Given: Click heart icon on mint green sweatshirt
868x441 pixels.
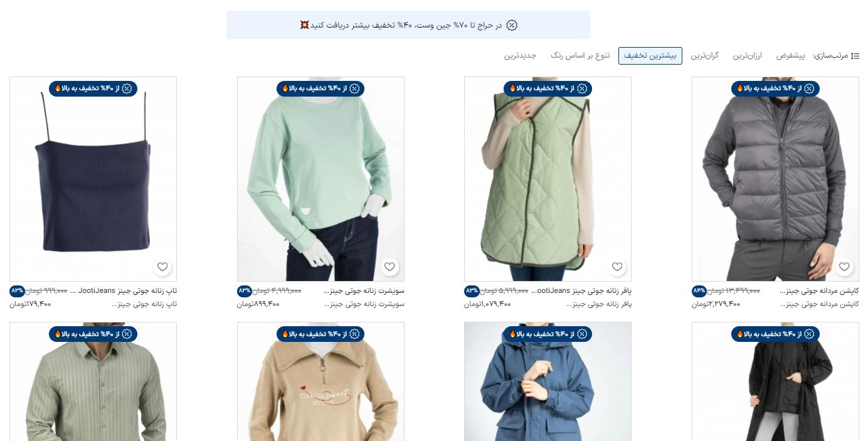Looking at the screenshot, I should pyautogui.click(x=389, y=267).
